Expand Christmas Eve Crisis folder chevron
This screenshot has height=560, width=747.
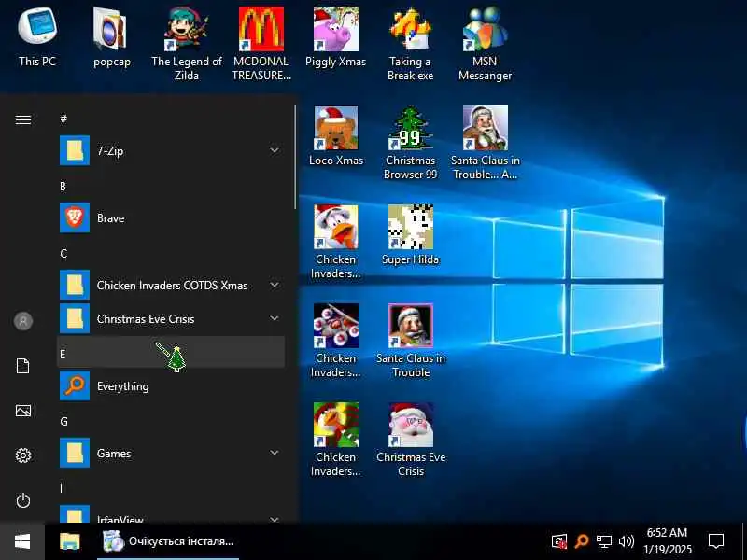275,318
